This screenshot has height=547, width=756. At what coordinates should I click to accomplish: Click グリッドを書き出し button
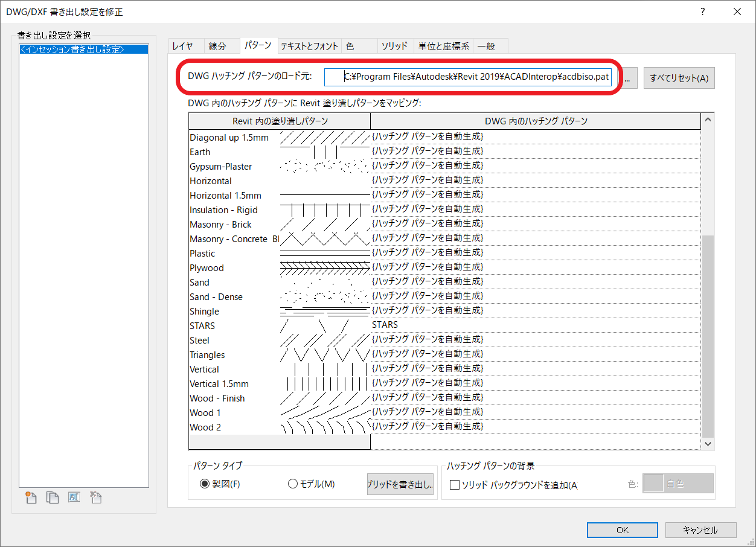pos(400,484)
